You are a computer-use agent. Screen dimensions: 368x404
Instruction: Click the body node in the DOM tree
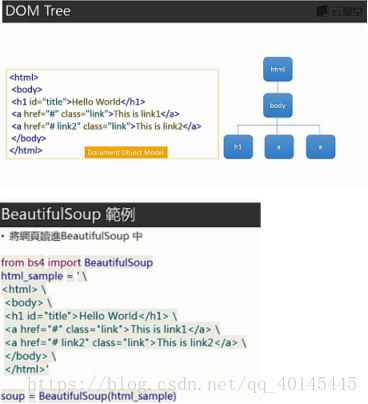[278, 105]
